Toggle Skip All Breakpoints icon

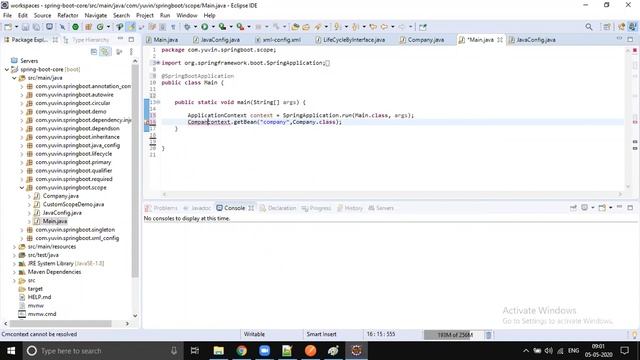(62, 27)
